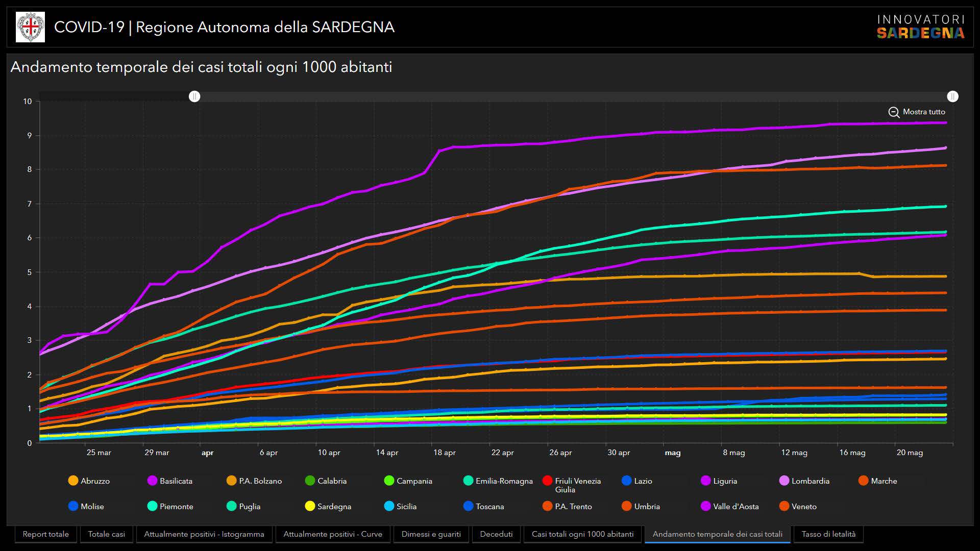
Task: Select Attualmente positivi - Istogramma tab
Action: pos(204,534)
